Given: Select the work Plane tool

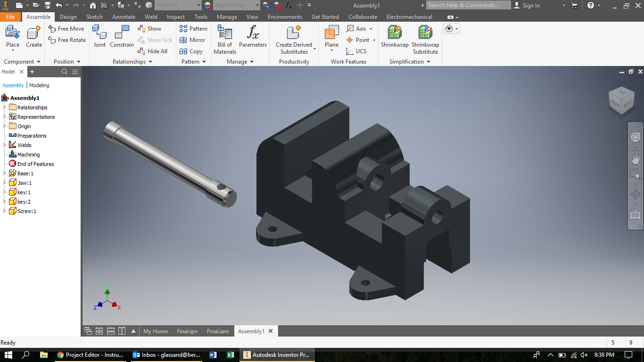Looking at the screenshot, I should tap(332, 37).
